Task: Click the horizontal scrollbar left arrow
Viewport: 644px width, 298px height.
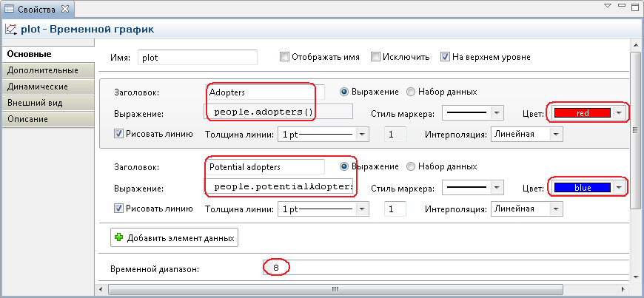Action: click(100, 289)
